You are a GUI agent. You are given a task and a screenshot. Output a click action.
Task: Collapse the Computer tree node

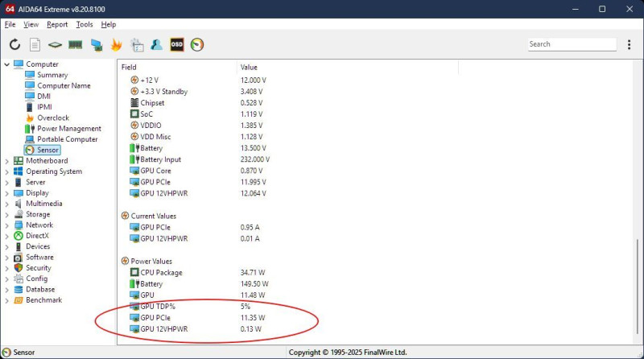(x=6, y=64)
